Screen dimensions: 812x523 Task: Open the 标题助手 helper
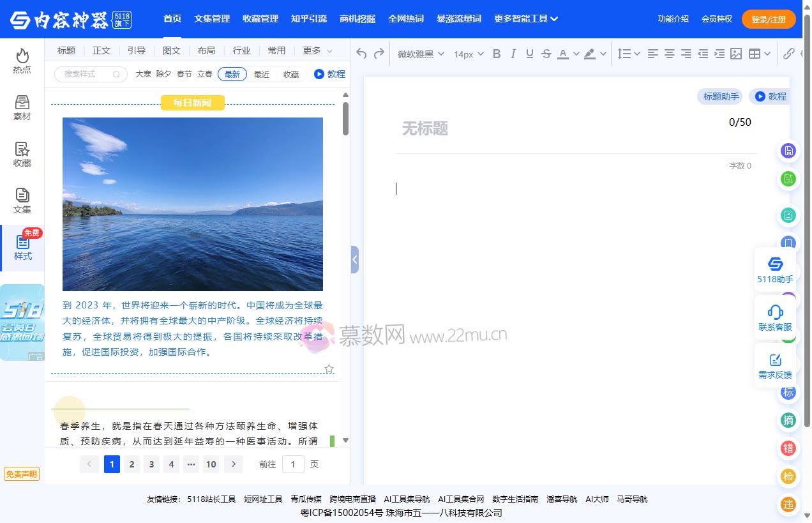(721, 96)
